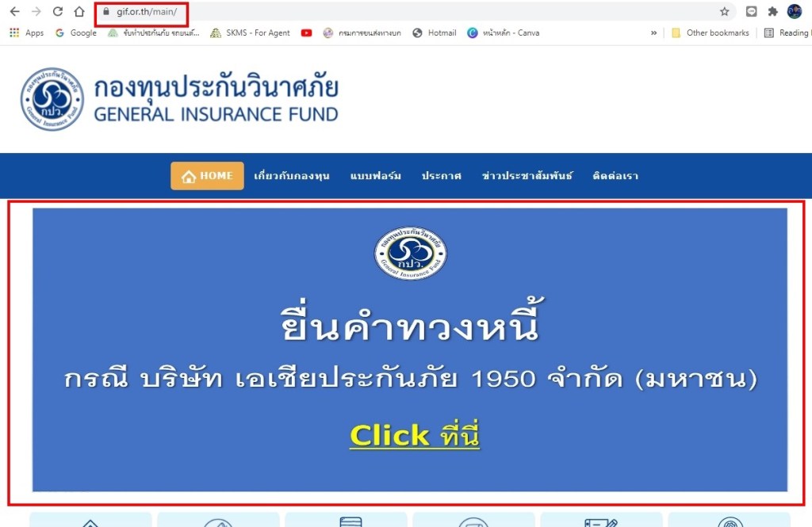Open the Reading list panel
812x527 pixels.
pos(787,32)
